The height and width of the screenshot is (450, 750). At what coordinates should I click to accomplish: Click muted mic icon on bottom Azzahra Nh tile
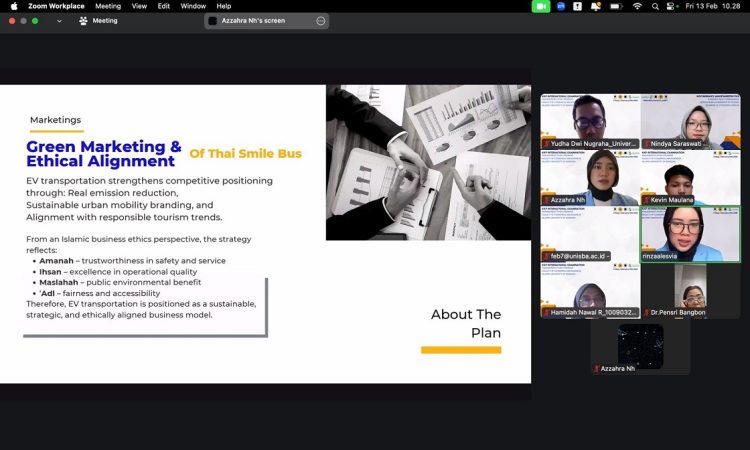(x=596, y=369)
